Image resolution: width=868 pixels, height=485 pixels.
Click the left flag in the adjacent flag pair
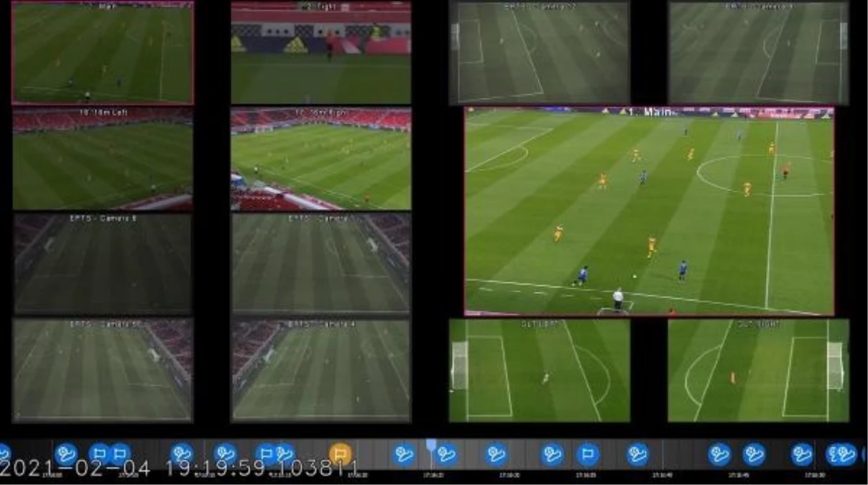tap(99, 453)
